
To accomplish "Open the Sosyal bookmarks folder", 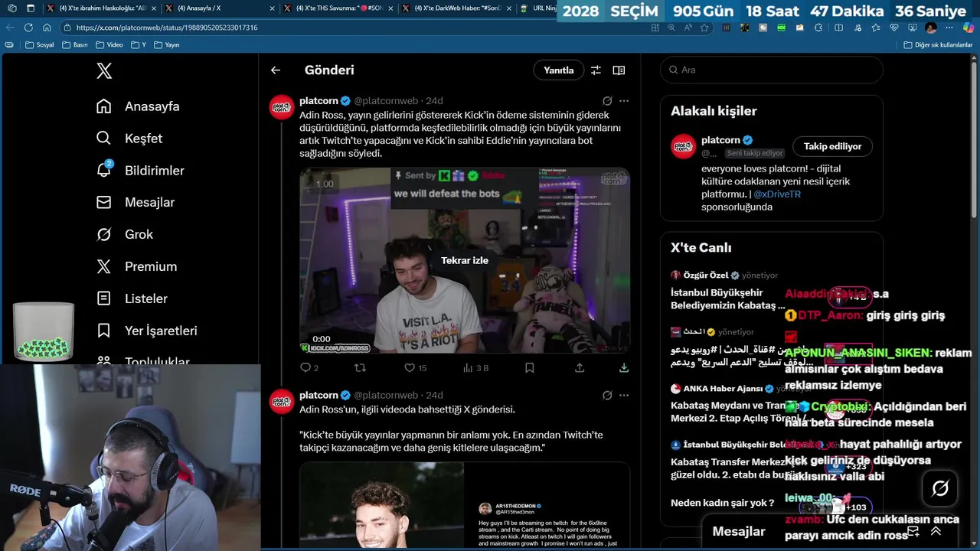I will coord(40,45).
